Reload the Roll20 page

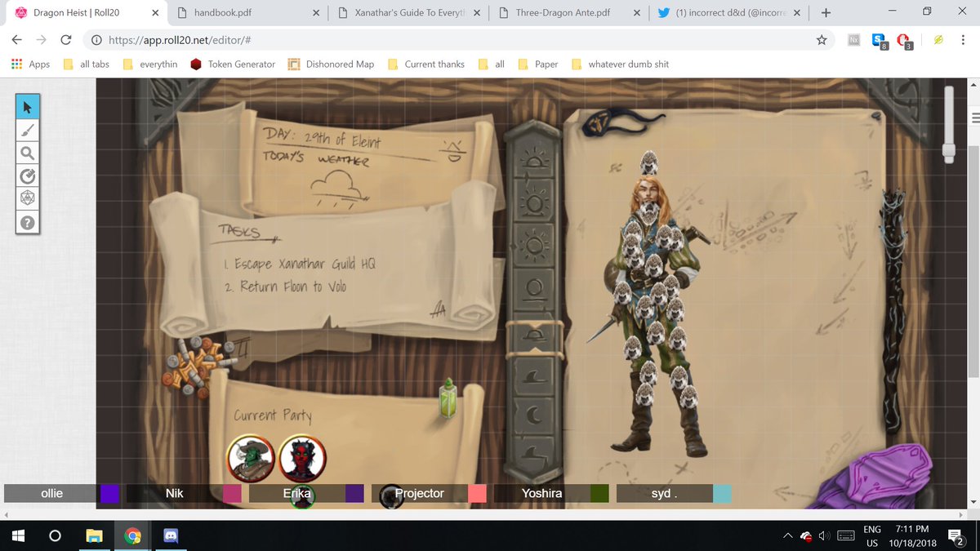pos(66,40)
